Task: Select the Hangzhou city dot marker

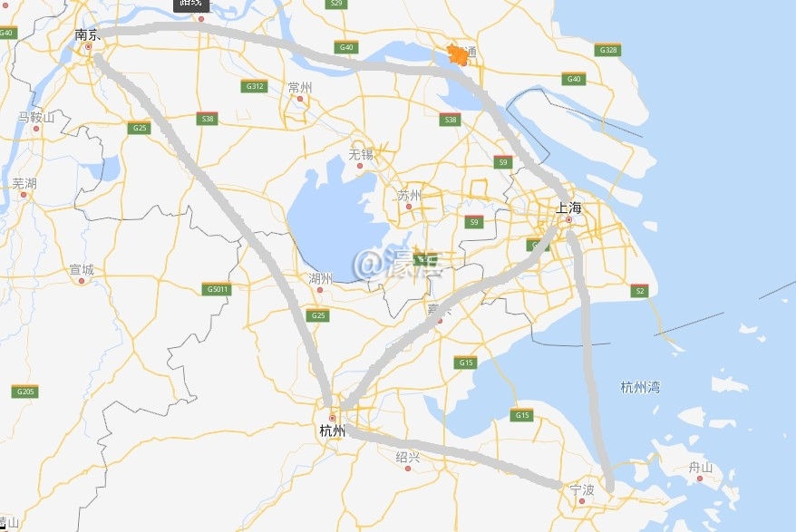Action: tap(332, 419)
